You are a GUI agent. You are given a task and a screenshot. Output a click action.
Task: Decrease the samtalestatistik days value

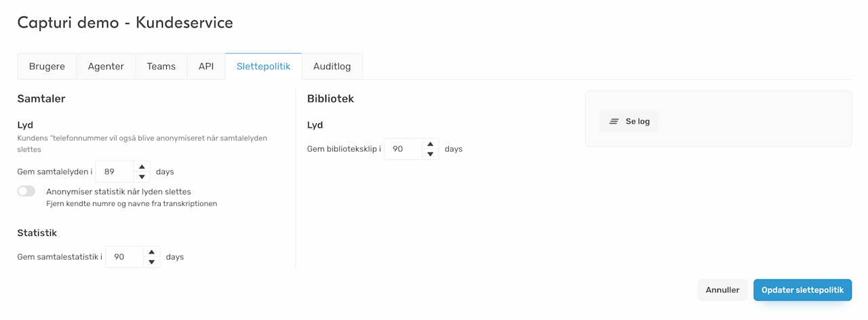pyautogui.click(x=152, y=262)
